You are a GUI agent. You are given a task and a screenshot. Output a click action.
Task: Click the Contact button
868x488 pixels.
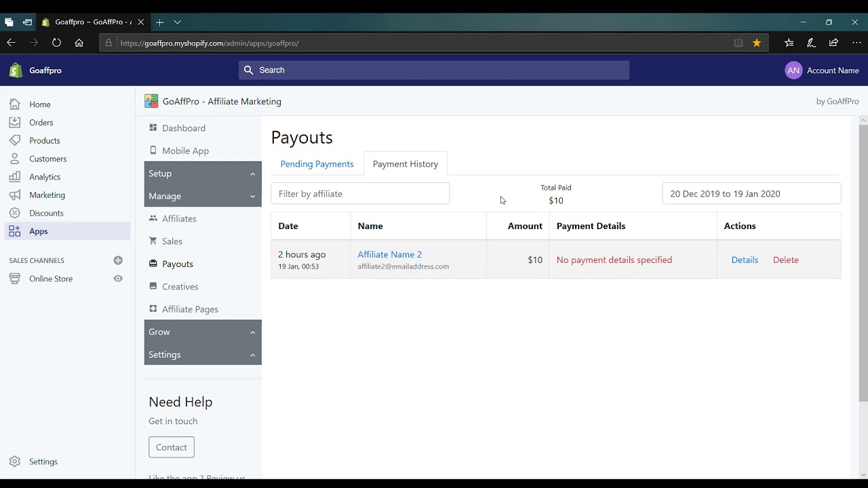172,447
